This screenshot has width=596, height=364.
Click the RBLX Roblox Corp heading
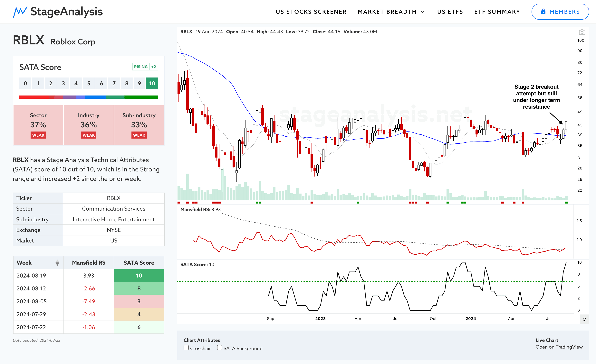point(54,41)
